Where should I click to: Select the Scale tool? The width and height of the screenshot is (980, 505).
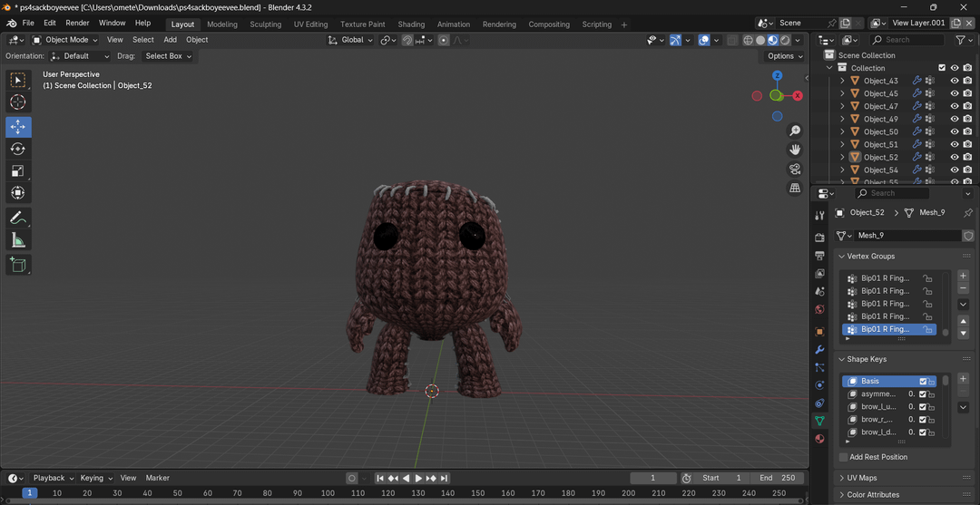(18, 170)
